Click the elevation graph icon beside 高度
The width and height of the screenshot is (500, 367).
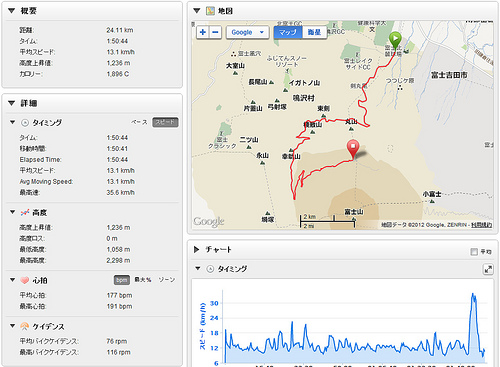pos(25,212)
